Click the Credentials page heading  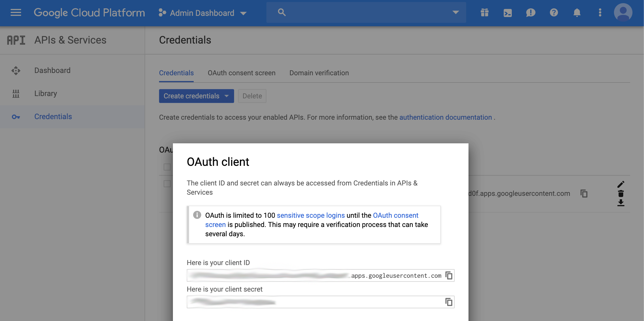(185, 40)
